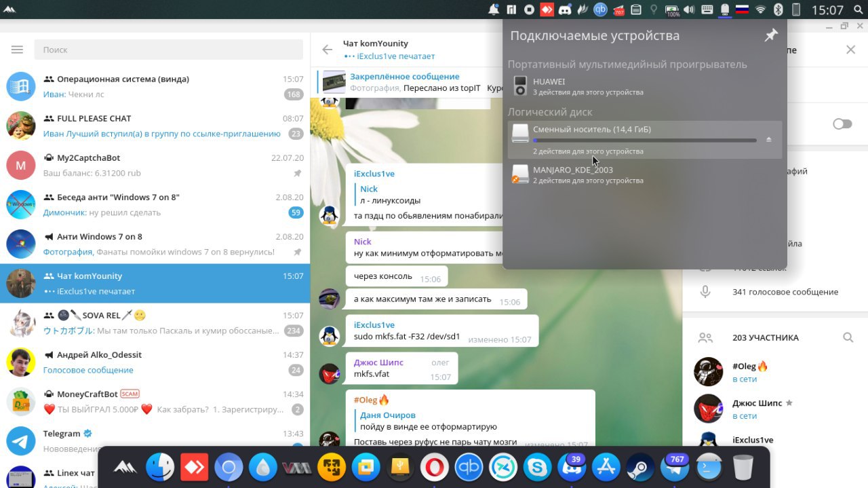Image resolution: width=868 pixels, height=488 pixels.
Task: Open the Telegram hamburger menu
Action: (18, 50)
